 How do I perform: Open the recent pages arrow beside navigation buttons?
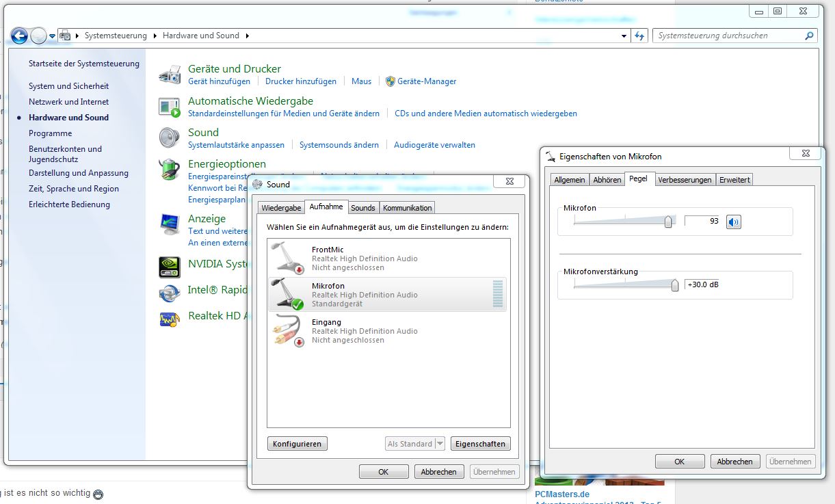[x=53, y=36]
